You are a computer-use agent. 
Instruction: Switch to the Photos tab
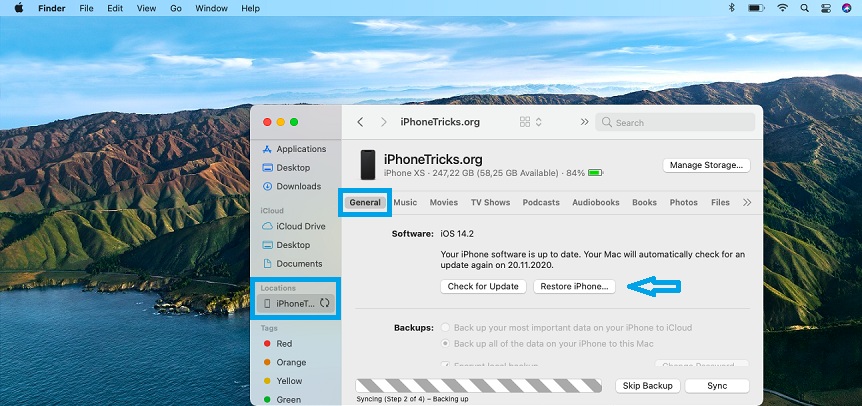click(x=683, y=202)
